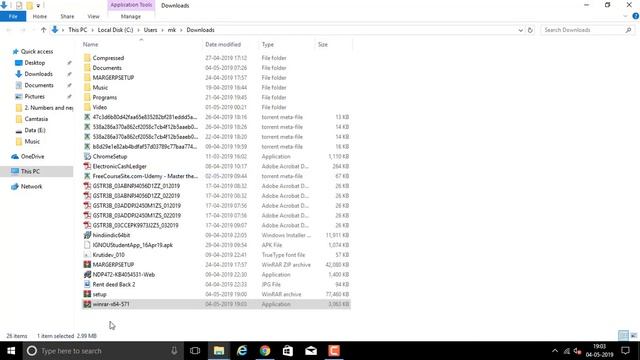Open the File ribbon tab

click(13, 16)
